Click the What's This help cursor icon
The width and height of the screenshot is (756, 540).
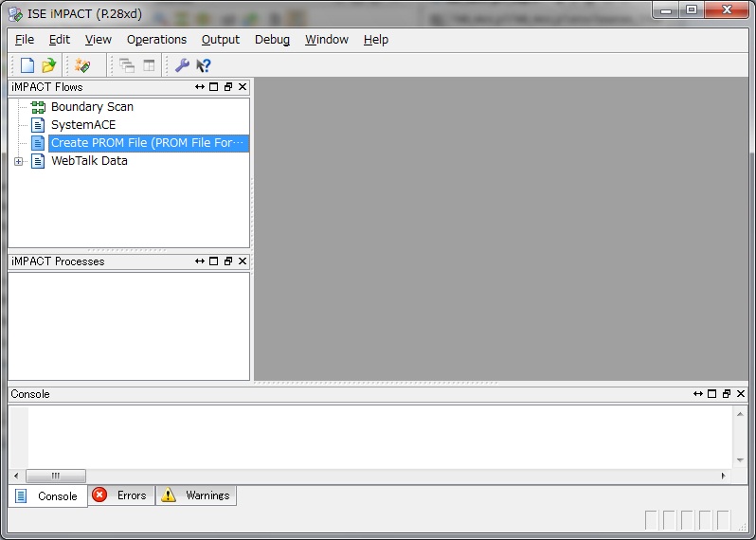click(x=204, y=65)
